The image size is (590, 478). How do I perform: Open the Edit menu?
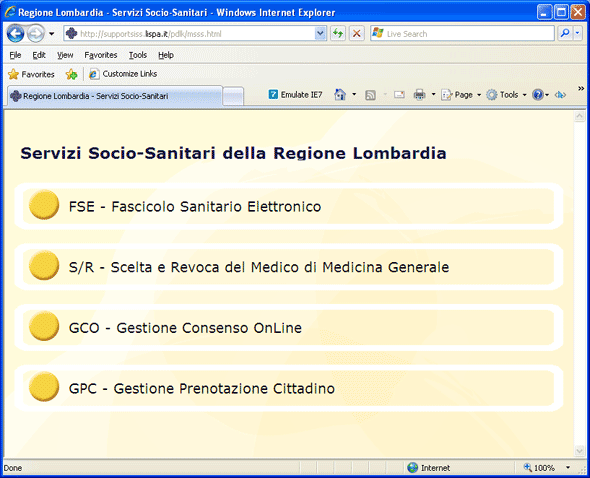click(39, 55)
